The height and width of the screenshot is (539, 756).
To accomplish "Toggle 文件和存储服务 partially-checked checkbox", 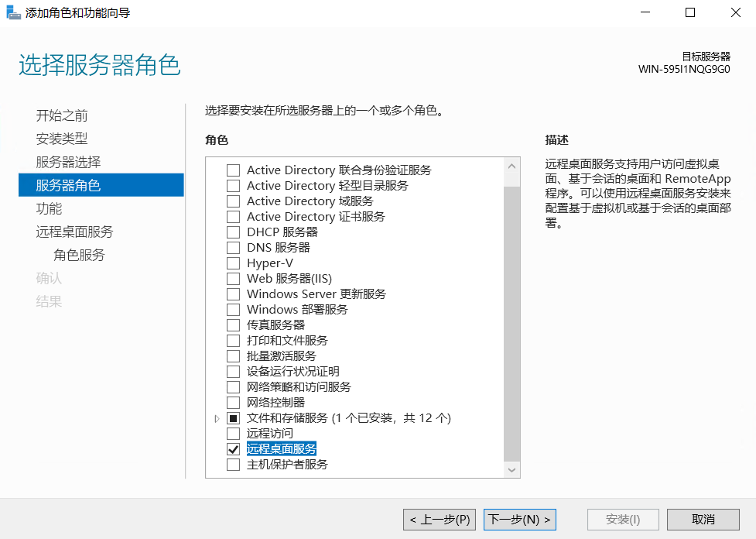I will 234,418.
